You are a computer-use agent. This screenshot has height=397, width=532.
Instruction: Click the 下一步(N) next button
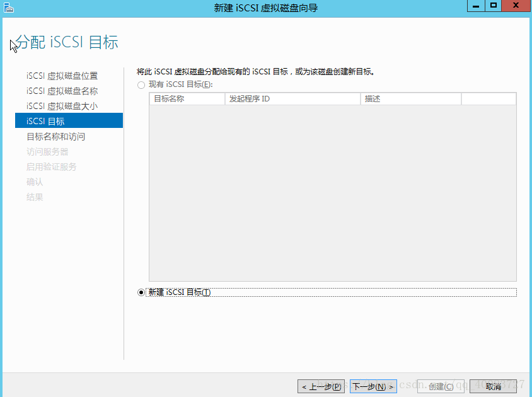373,386
